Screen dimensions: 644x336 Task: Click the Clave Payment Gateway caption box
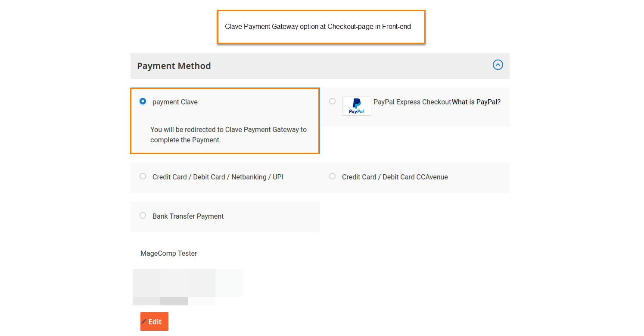pyautogui.click(x=321, y=27)
